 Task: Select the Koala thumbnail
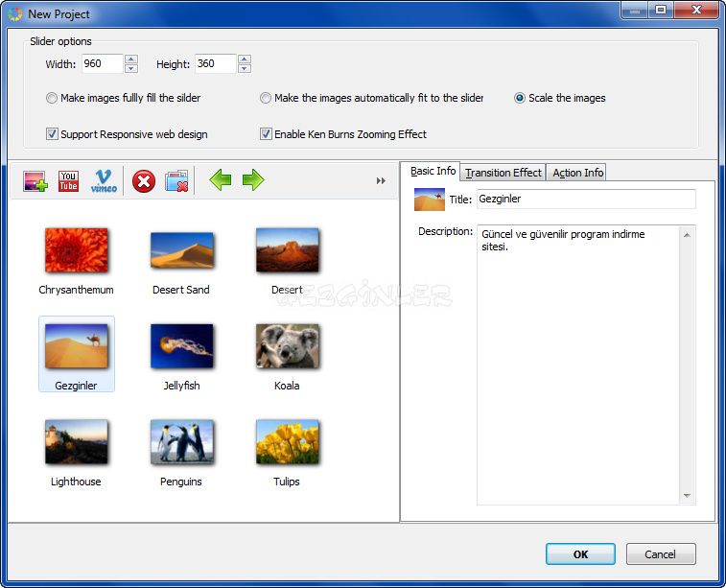(288, 346)
